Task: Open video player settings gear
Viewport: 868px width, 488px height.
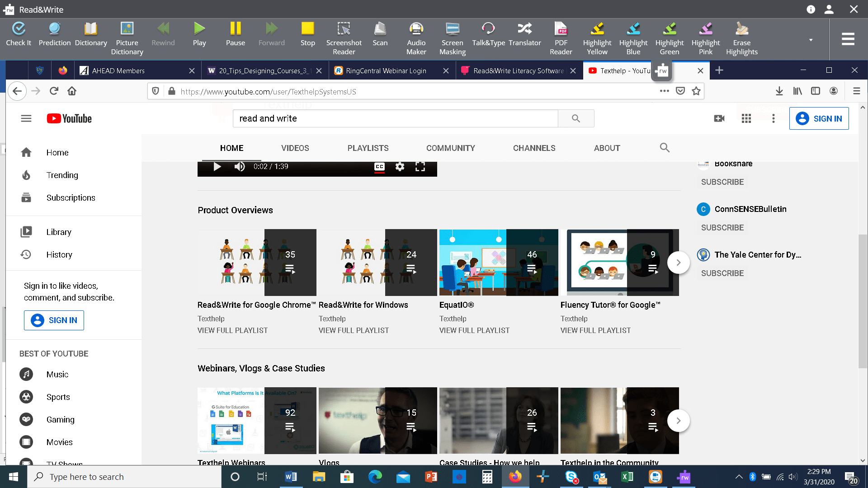Action: [x=400, y=167]
